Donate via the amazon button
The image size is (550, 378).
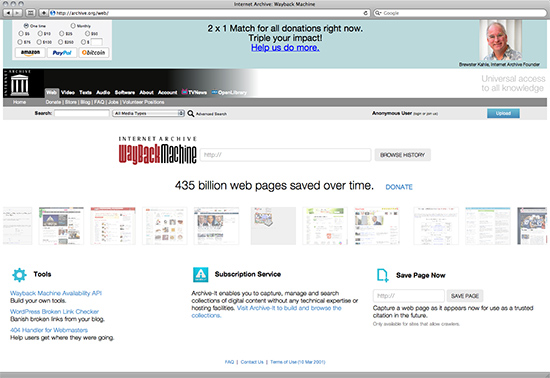tap(30, 53)
